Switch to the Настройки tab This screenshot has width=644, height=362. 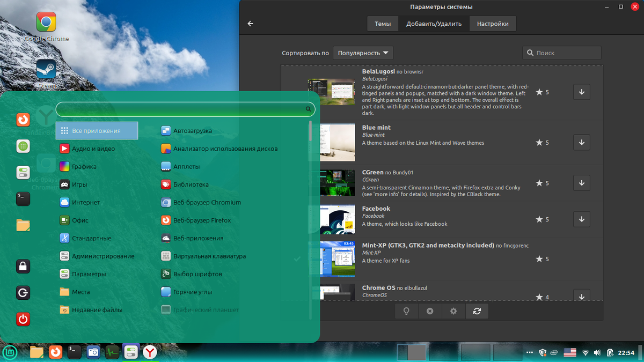click(493, 23)
